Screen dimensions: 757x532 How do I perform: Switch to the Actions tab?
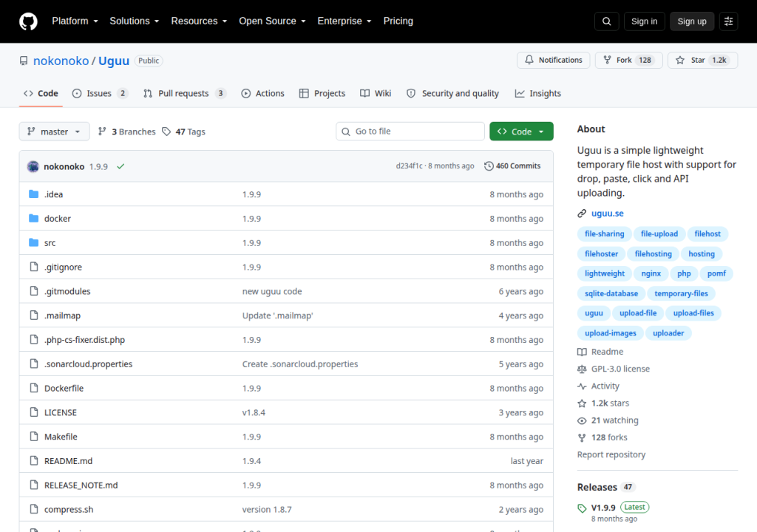coord(263,94)
